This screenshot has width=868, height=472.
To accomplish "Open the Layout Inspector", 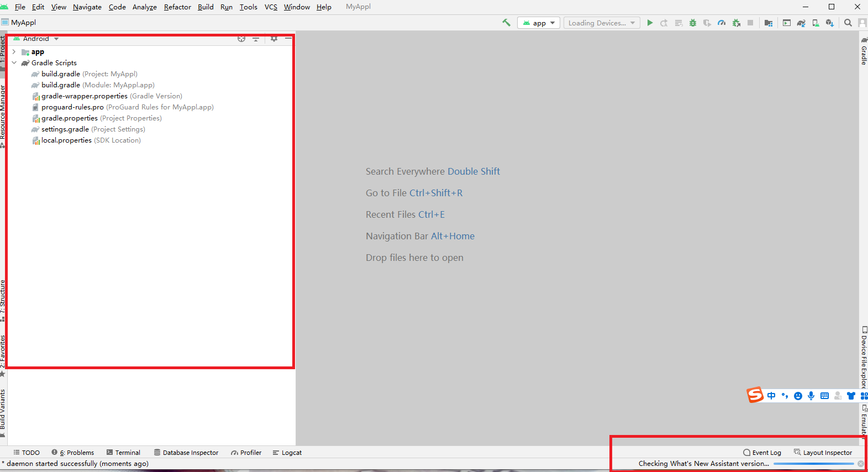I will (823, 452).
